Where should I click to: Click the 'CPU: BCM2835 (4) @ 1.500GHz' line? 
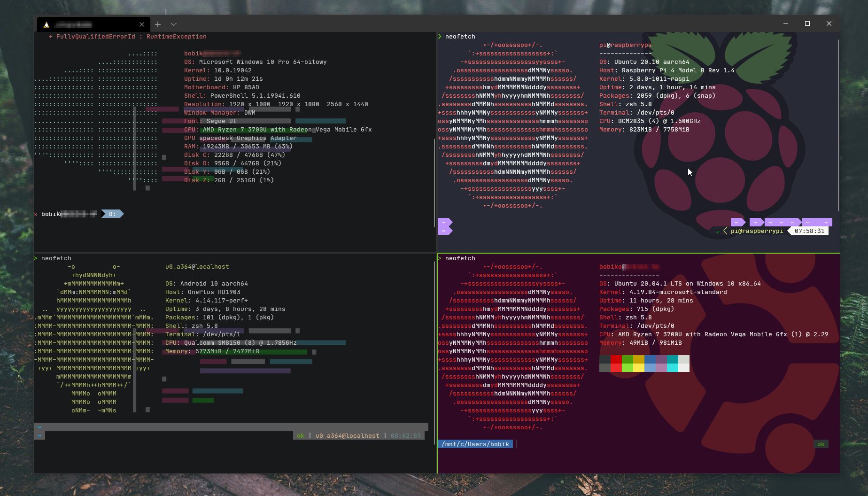(x=650, y=121)
